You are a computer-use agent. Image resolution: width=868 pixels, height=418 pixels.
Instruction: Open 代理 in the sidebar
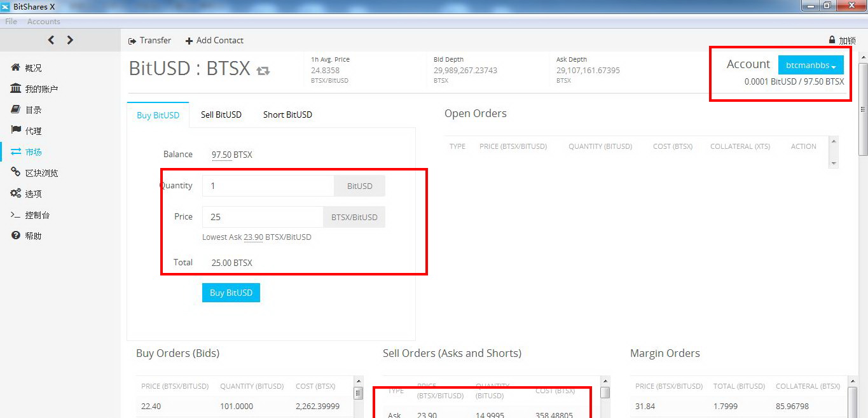(x=34, y=131)
